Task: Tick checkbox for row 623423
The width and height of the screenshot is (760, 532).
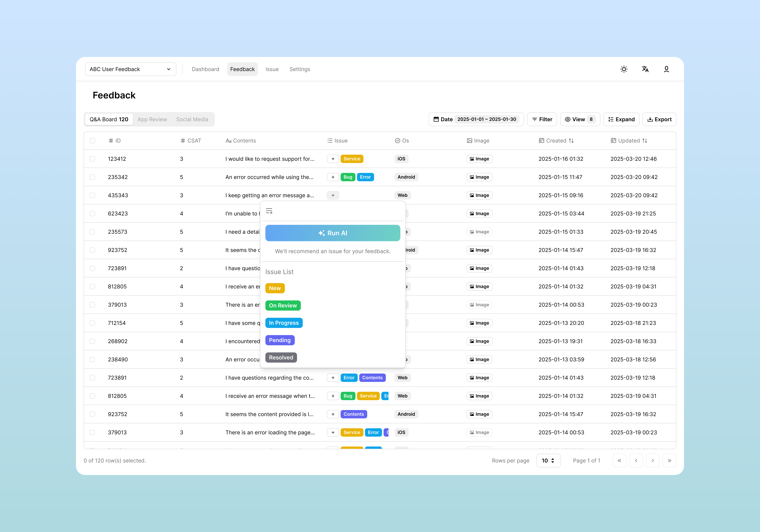Action: pos(92,214)
